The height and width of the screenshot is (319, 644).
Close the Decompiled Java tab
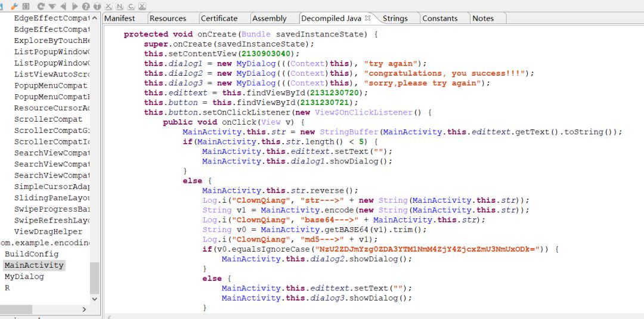click(x=368, y=18)
